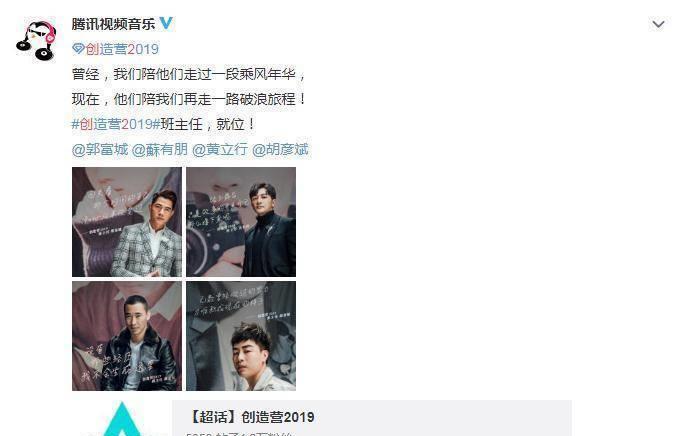The image size is (679, 436).
Task: Open the 腾讯视频音乐 profile avatar
Action: pyautogui.click(x=36, y=40)
